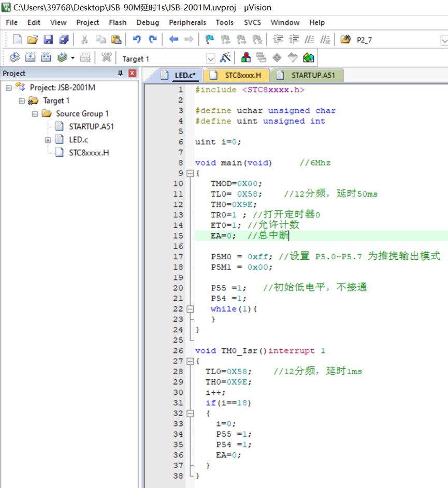The height and width of the screenshot is (488, 448).
Task: Open the SVCS menu
Action: point(252,22)
